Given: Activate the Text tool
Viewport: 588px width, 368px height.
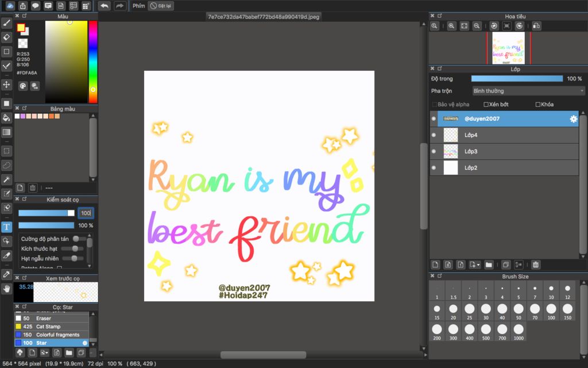Looking at the screenshot, I should pyautogui.click(x=7, y=227).
